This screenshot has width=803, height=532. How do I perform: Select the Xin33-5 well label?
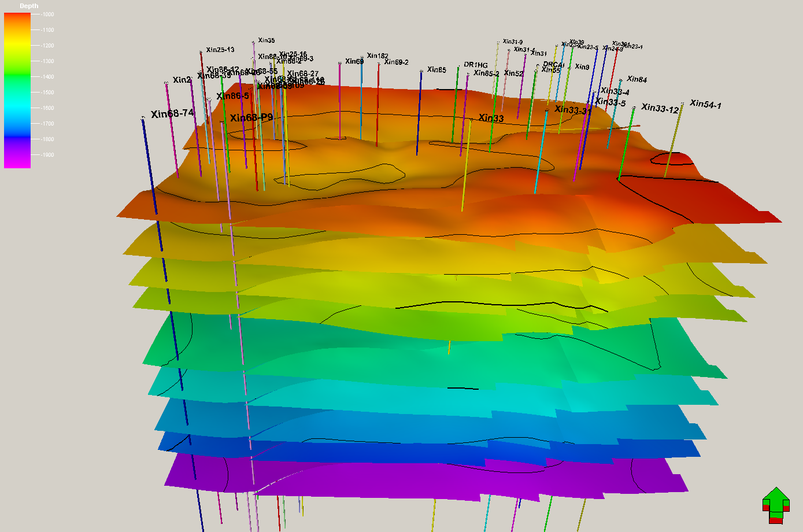pyautogui.click(x=610, y=102)
